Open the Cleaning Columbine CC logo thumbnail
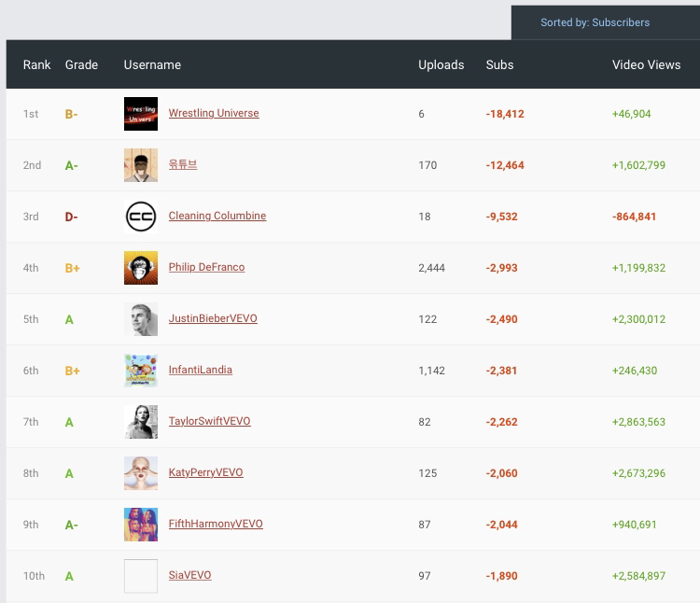The width and height of the screenshot is (700, 603). pos(141,217)
